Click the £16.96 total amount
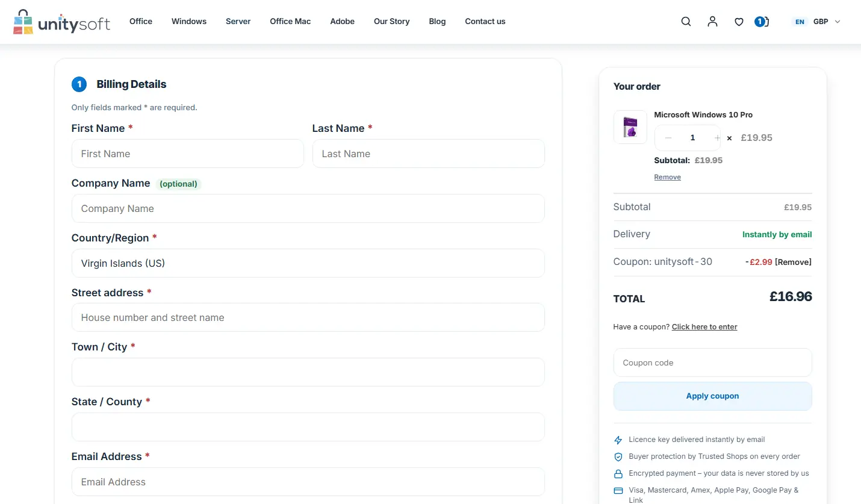Image resolution: width=861 pixels, height=504 pixels. point(791,297)
